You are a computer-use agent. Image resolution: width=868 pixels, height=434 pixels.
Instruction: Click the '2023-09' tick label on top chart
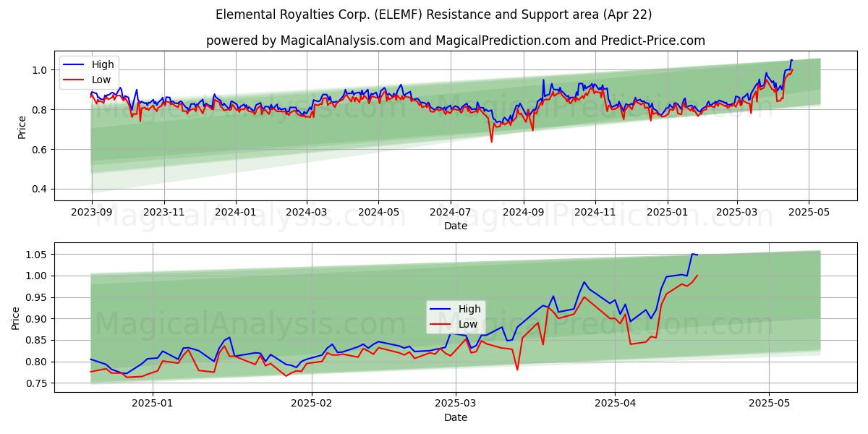pyautogui.click(x=91, y=214)
